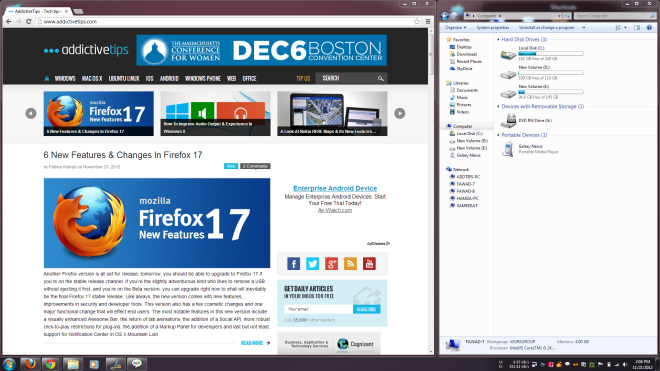The height and width of the screenshot is (371, 660).
Task: Open Explorer help icon
Action: pos(649,28)
